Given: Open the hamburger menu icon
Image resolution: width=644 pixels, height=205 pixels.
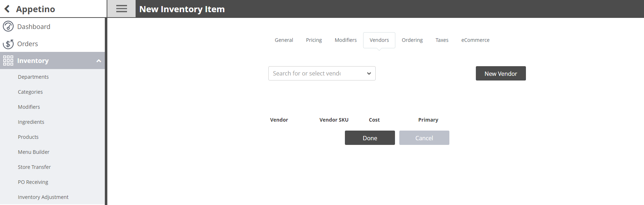Looking at the screenshot, I should (x=122, y=9).
